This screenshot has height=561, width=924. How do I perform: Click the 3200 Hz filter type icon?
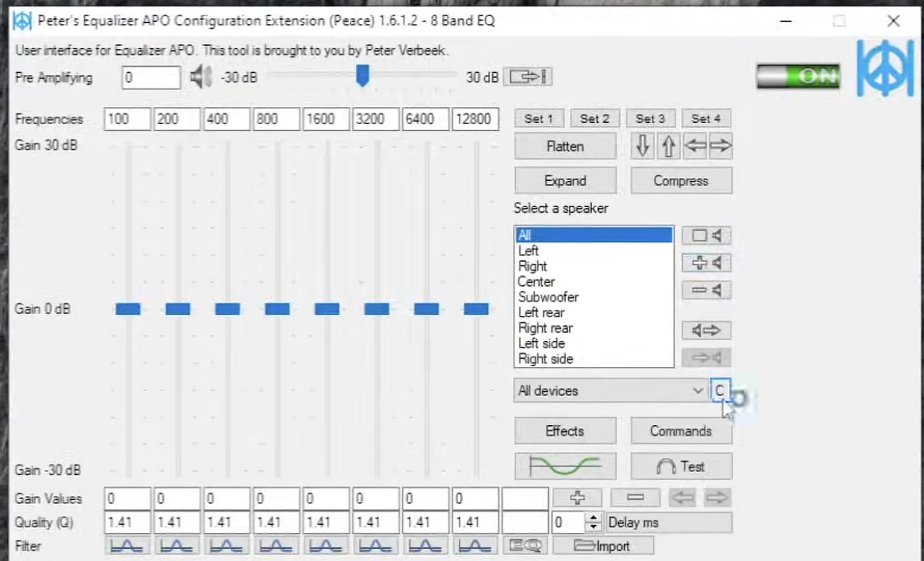pos(376,546)
